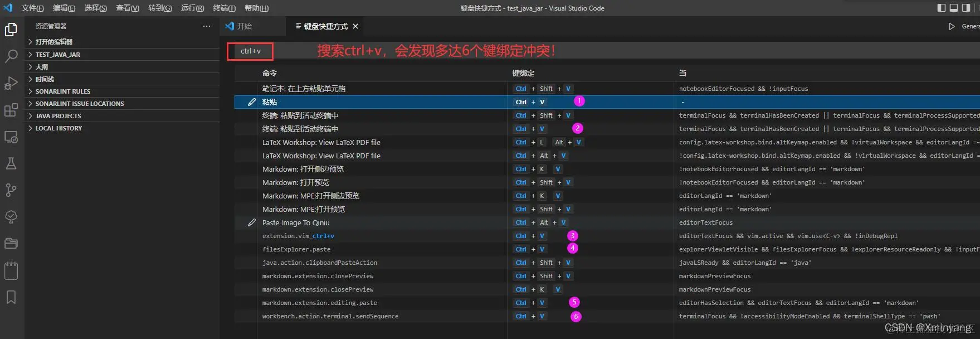Select the markdown.extension.editing.paste row
This screenshot has height=339, width=980.
coord(607,303)
